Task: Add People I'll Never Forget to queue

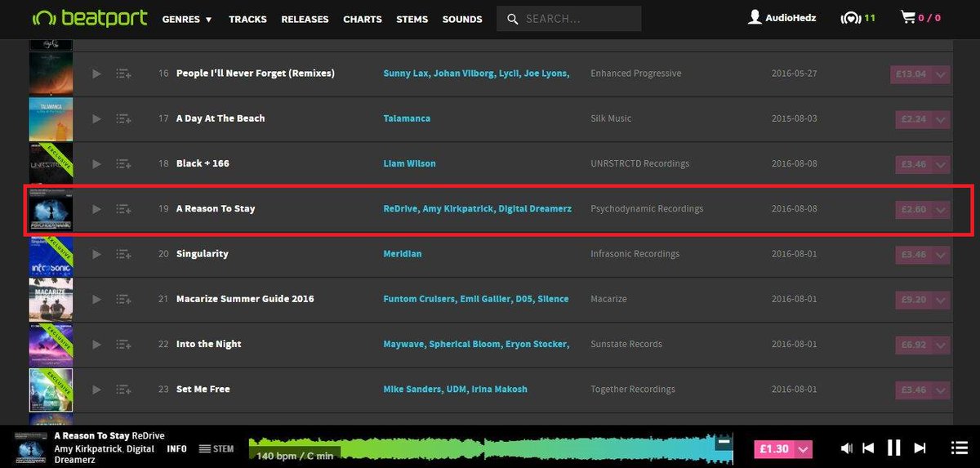Action: (x=123, y=74)
